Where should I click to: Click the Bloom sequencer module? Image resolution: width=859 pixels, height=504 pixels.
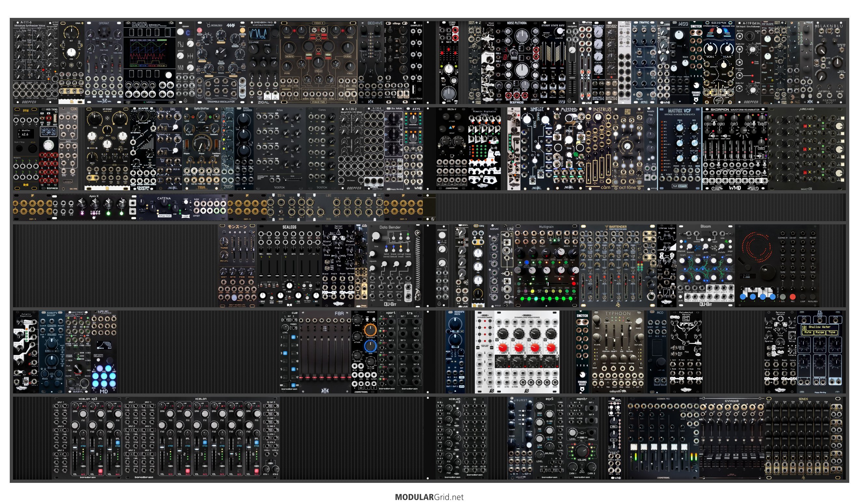705,265
